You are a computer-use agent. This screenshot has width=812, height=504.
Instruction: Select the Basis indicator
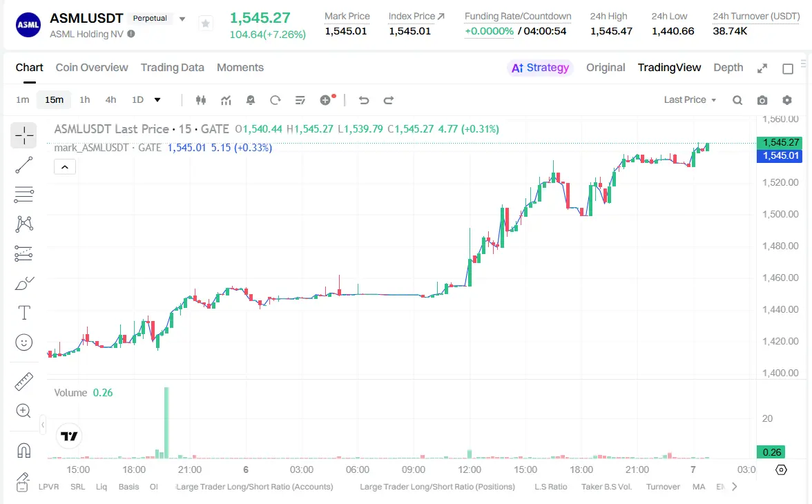128,487
